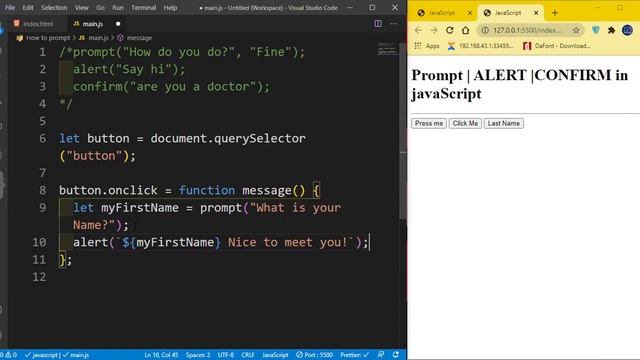Click the message function breadcrumb
The height and width of the screenshot is (360, 640).
[139, 38]
